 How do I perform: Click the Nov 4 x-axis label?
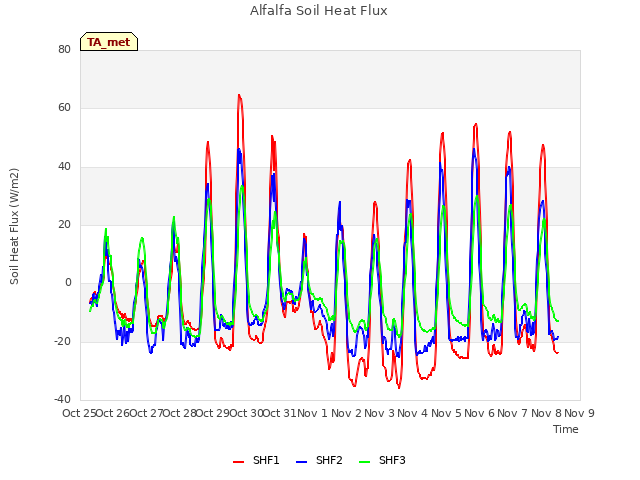412,413
